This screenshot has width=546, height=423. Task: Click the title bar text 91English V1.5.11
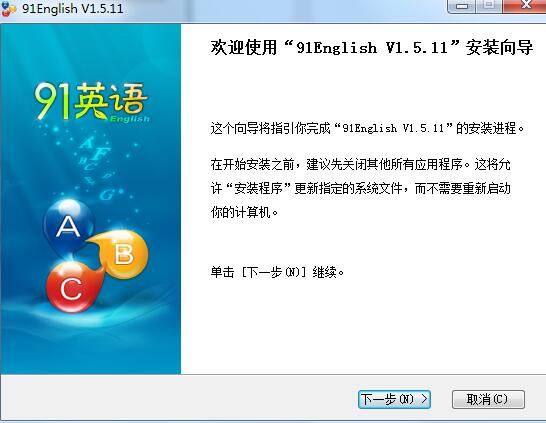coord(73,8)
